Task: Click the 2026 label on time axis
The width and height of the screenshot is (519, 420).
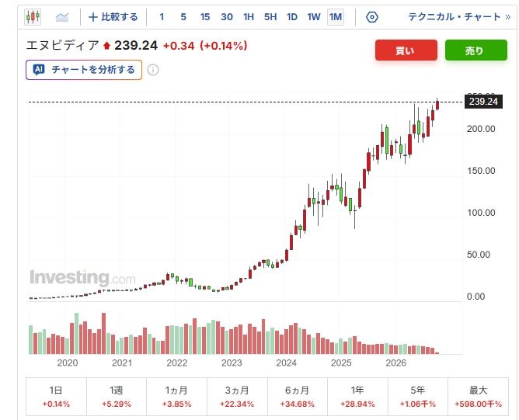Action: click(396, 363)
